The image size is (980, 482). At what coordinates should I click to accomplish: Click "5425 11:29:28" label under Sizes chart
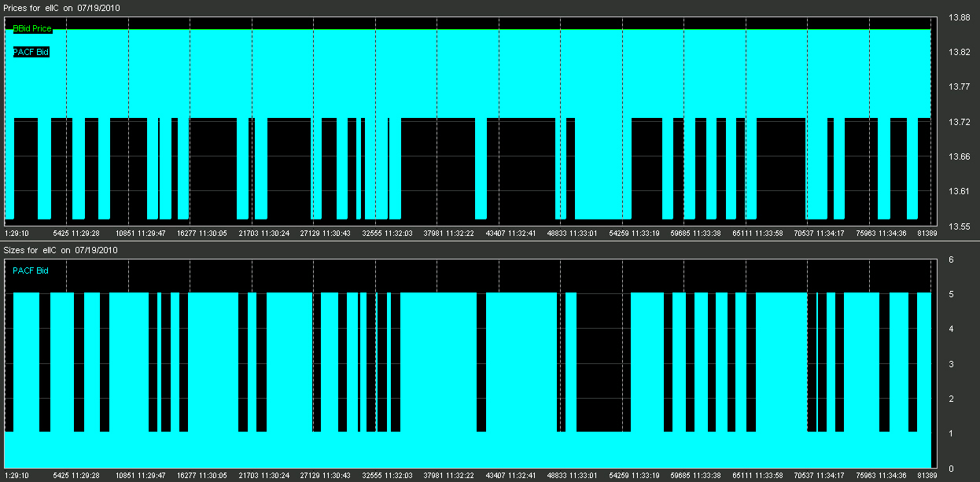point(76,476)
